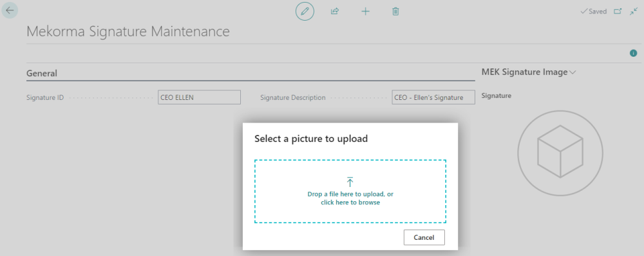
Task: Expand MEK Signature Image dropdown chevron
Action: [x=573, y=72]
